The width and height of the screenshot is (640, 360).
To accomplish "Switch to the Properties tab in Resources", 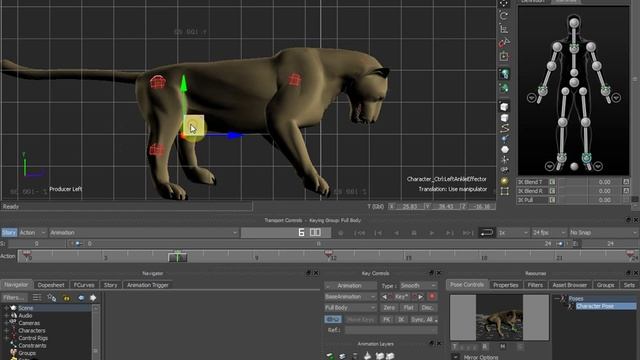I will 506,285.
